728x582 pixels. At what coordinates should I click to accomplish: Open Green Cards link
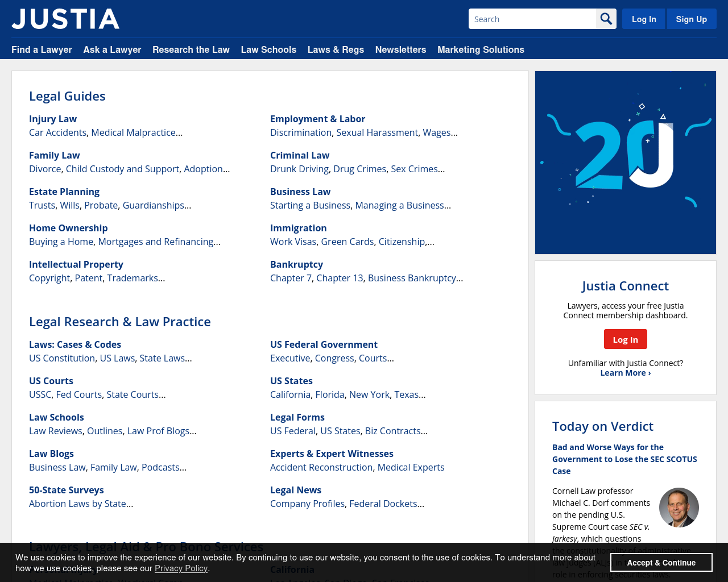348,242
